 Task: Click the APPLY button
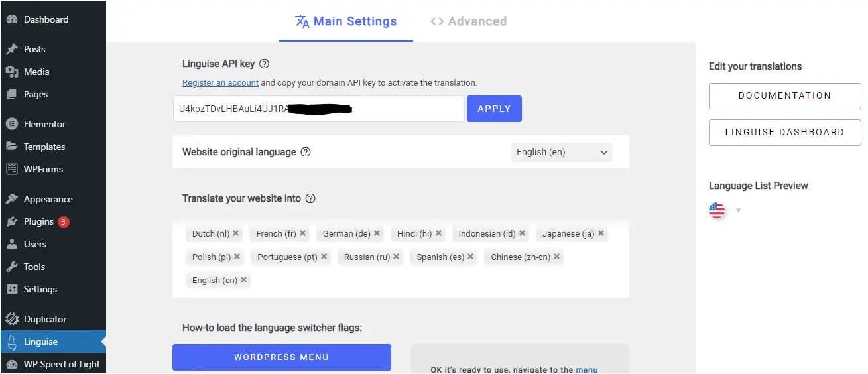(x=494, y=109)
